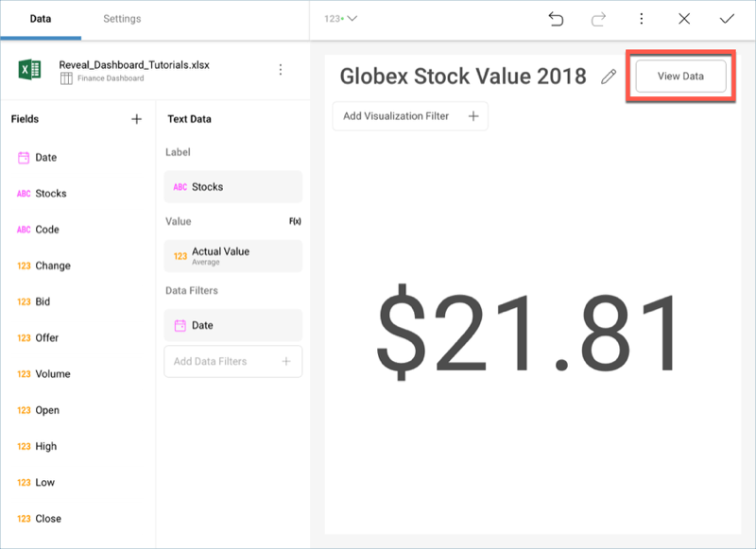
Task: Click the redo arrow icon
Action: [598, 19]
